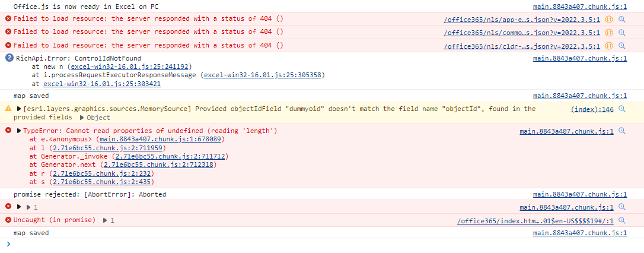Open the (index):146 source link
644x253 pixels.
pos(592,109)
